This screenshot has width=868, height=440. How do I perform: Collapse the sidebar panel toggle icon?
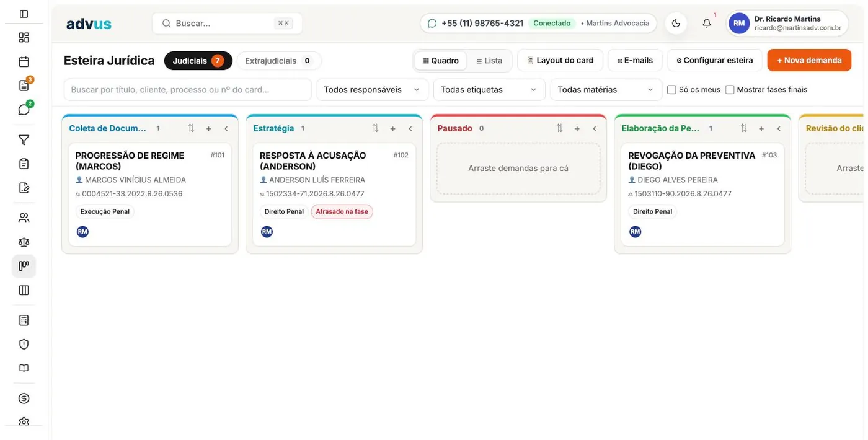[24, 14]
